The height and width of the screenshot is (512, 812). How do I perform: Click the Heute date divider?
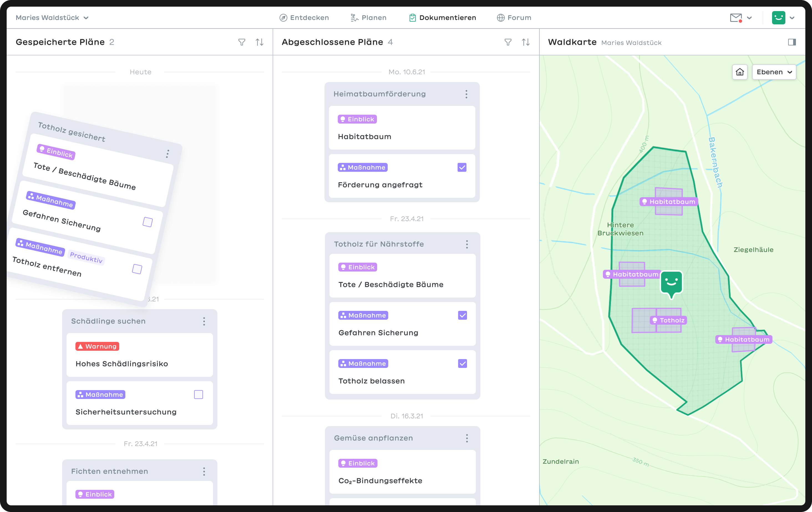coord(140,72)
